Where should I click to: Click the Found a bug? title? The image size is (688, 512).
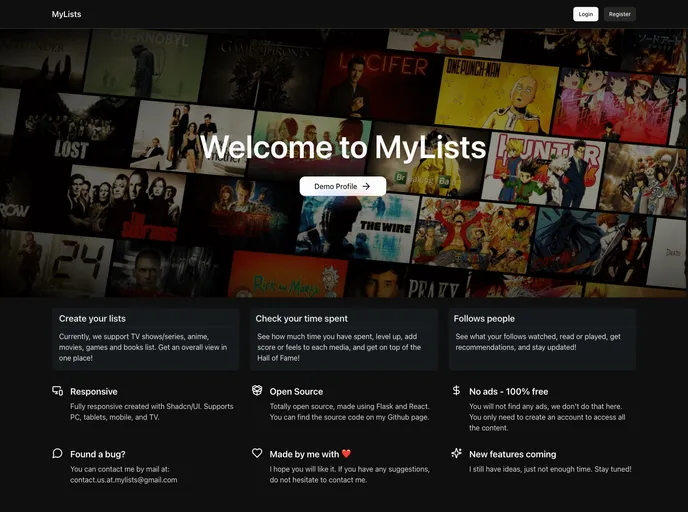point(98,454)
